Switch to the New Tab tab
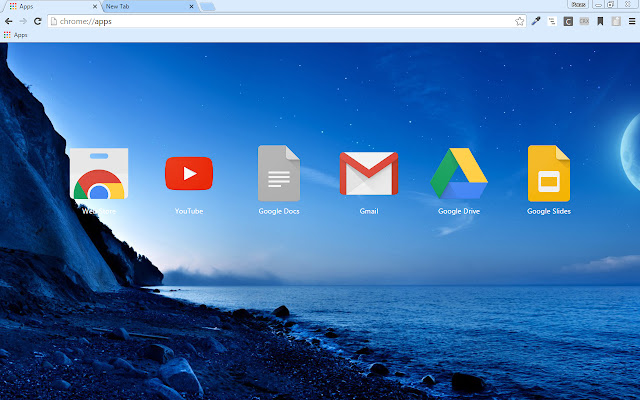This screenshot has height=400, width=640. (x=149, y=6)
